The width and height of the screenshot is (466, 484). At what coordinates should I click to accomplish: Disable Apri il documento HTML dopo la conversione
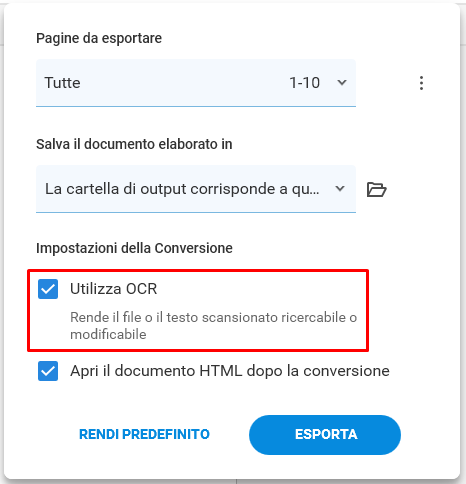click(x=48, y=371)
